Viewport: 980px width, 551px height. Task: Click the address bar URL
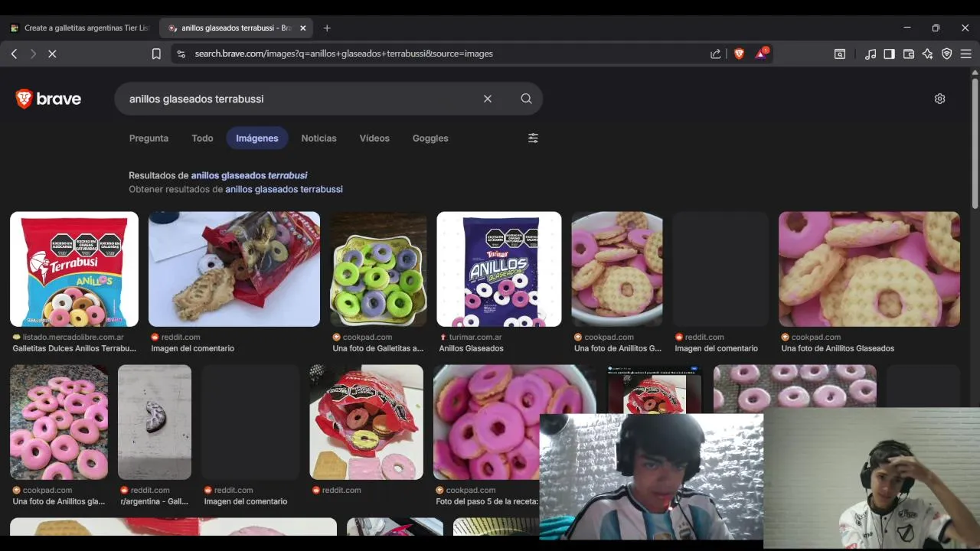click(344, 54)
